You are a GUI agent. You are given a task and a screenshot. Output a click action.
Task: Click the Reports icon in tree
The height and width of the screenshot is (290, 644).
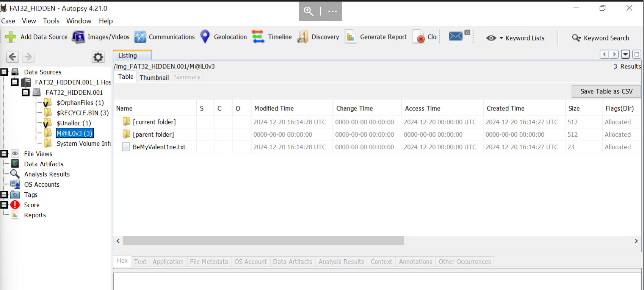(x=15, y=215)
